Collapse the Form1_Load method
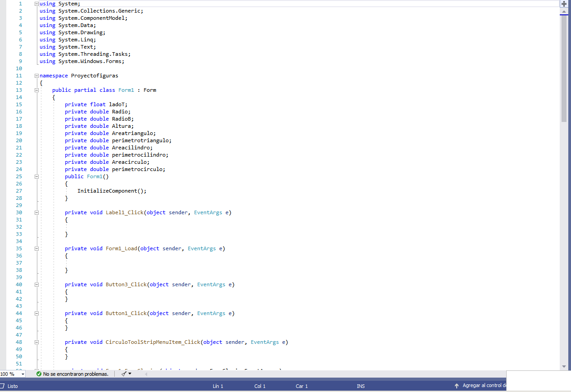Image resolution: width=571 pixels, height=392 pixels. [x=36, y=248]
